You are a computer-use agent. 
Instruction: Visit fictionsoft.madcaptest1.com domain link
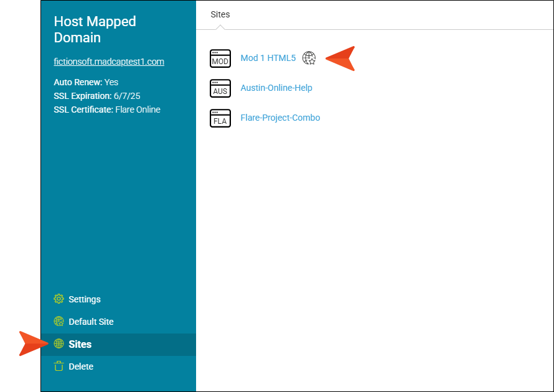click(109, 62)
